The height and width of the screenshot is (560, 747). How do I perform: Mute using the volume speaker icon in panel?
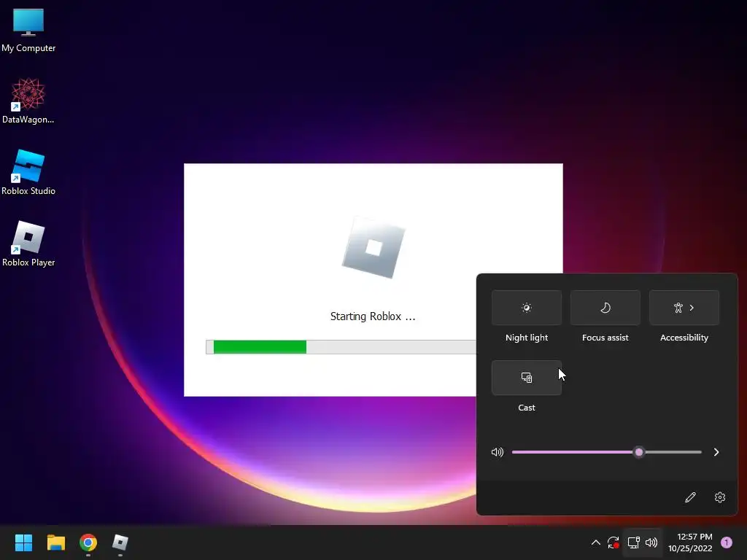pos(498,452)
